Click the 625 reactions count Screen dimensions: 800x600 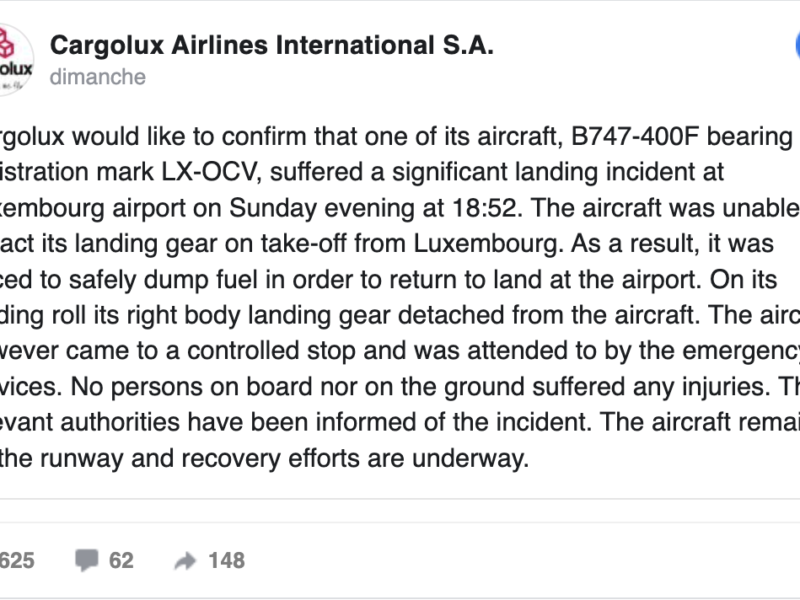[x=18, y=561]
